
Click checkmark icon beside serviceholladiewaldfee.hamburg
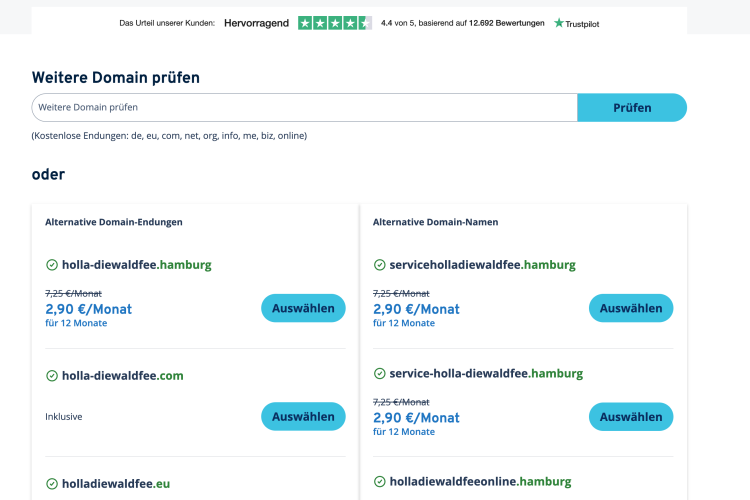tap(380, 265)
